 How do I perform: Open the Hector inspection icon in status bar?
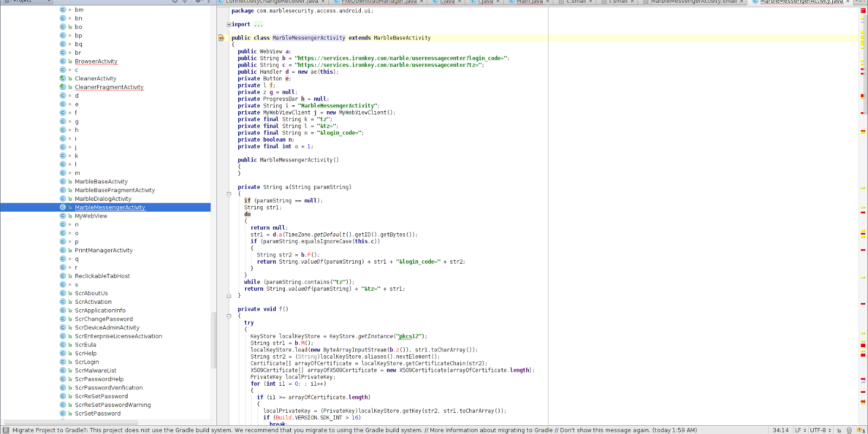pyautogui.click(x=849, y=430)
